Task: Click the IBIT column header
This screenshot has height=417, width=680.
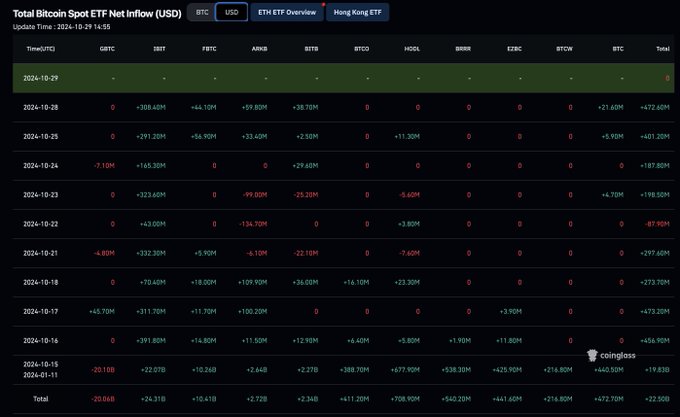Action: [x=159, y=49]
